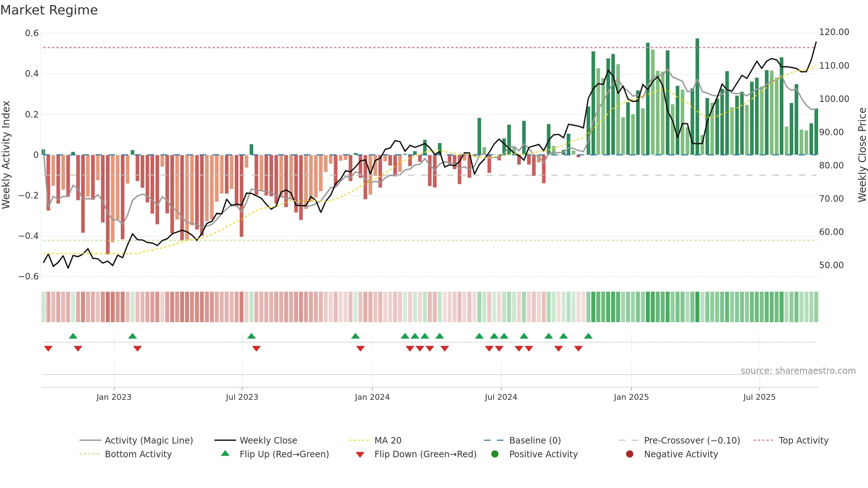The width and height of the screenshot is (868, 488).
Task: Click the Weekly Close Price axis title
Action: pyautogui.click(x=862, y=155)
